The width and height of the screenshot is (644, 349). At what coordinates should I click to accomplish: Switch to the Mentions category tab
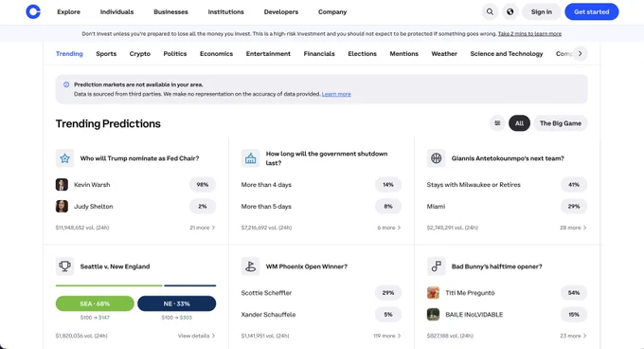404,54
